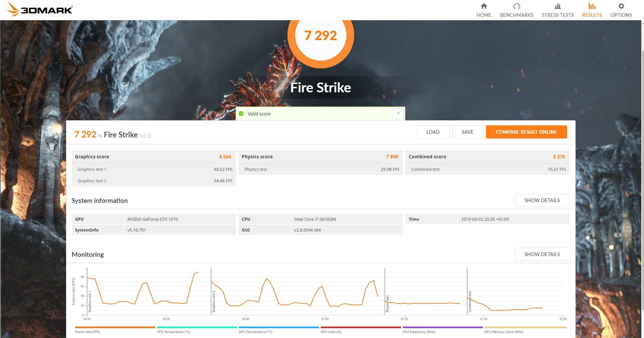This screenshot has width=644, height=338.
Task: Click the Graphics score value 8 566
Action: tap(225, 157)
